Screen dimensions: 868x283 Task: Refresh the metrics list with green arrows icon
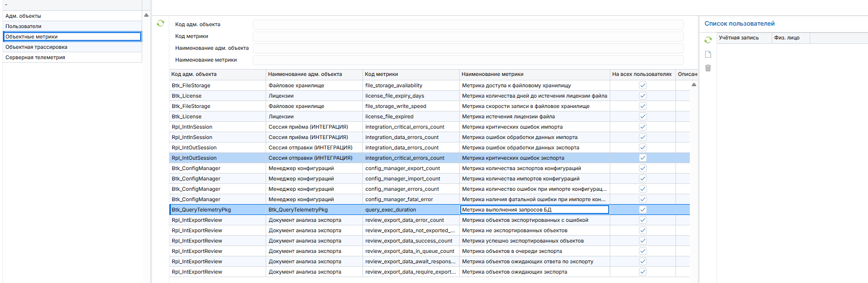(160, 23)
